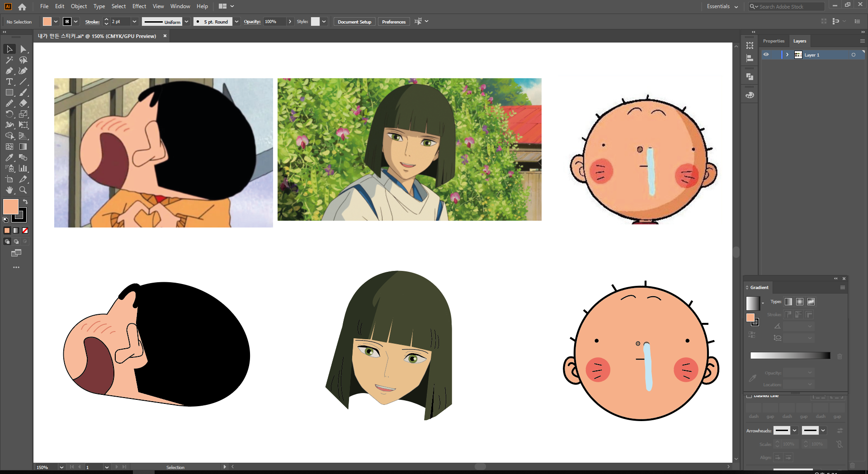Open the Uniform width profile dropdown
This screenshot has height=474, width=868.
coord(186,22)
